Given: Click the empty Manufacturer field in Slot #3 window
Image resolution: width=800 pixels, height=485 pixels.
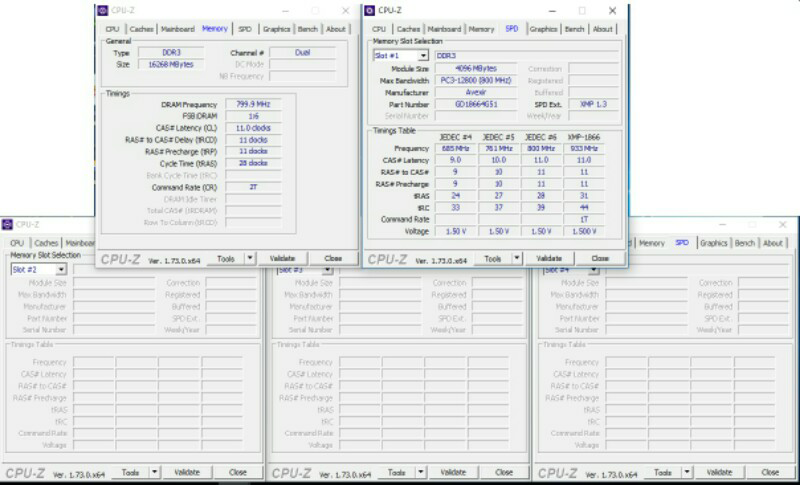Looking at the screenshot, I should pos(380,307).
